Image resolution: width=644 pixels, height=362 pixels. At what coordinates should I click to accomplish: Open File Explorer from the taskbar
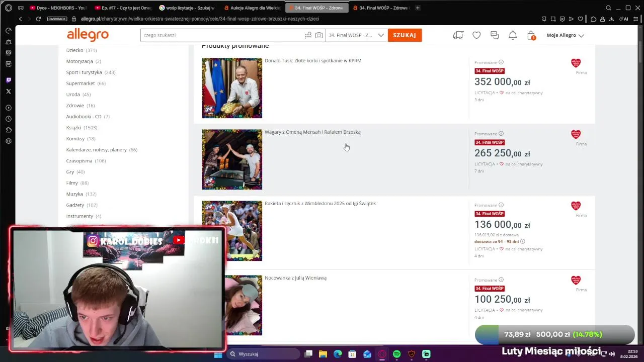(x=323, y=354)
